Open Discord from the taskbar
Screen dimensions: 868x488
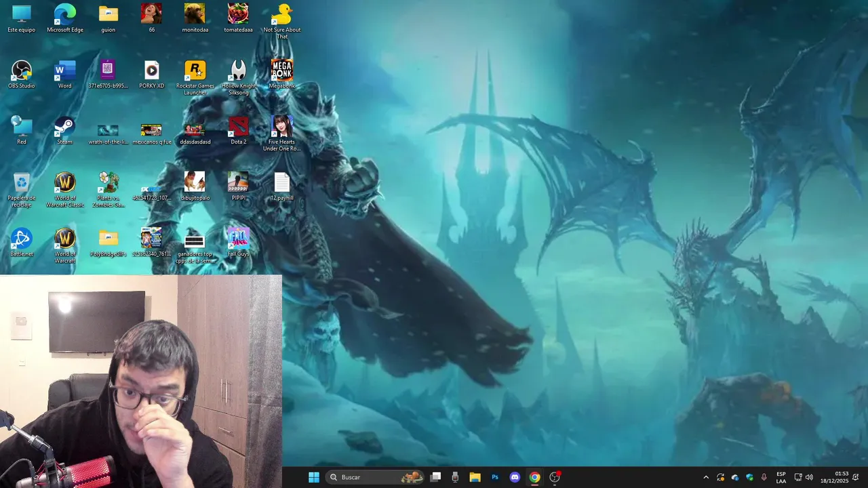pyautogui.click(x=515, y=477)
